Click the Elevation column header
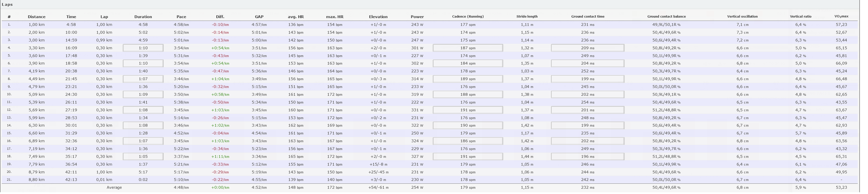 (378, 16)
